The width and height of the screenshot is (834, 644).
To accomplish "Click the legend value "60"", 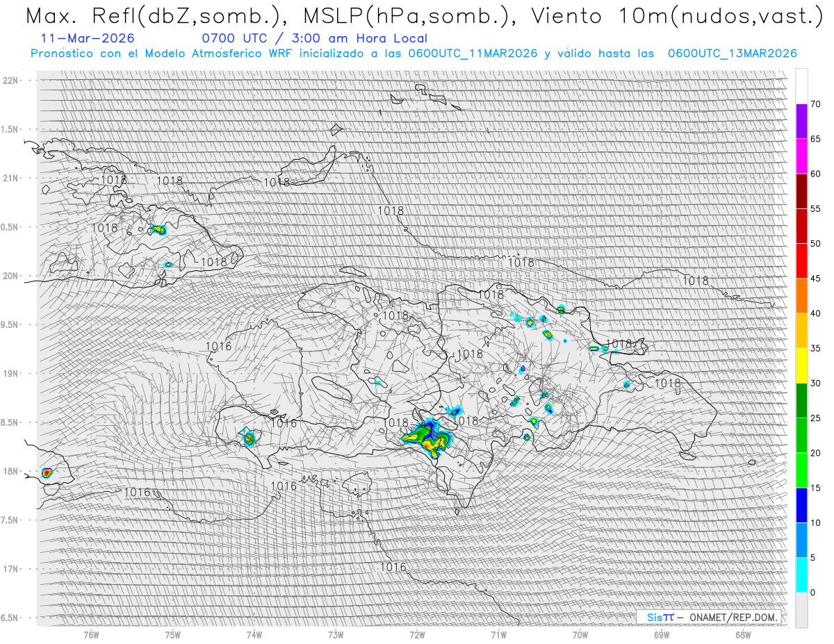I will [815, 174].
